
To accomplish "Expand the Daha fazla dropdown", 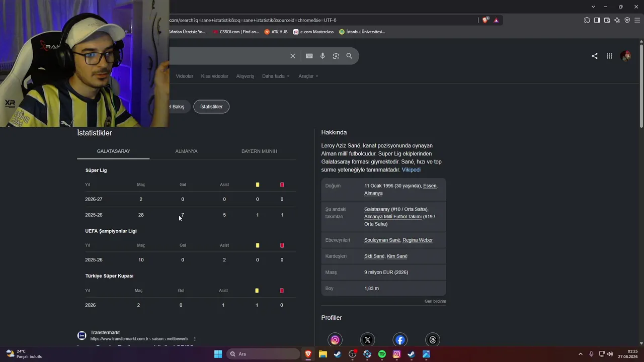I will click(276, 76).
